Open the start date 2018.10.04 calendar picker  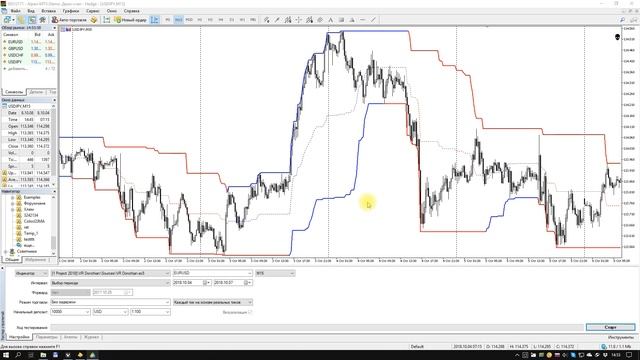(x=207, y=283)
